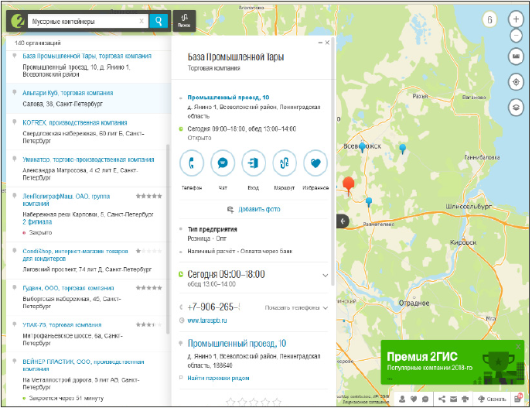
Task: Click the Отрадное city label on map
Action: tap(414, 303)
